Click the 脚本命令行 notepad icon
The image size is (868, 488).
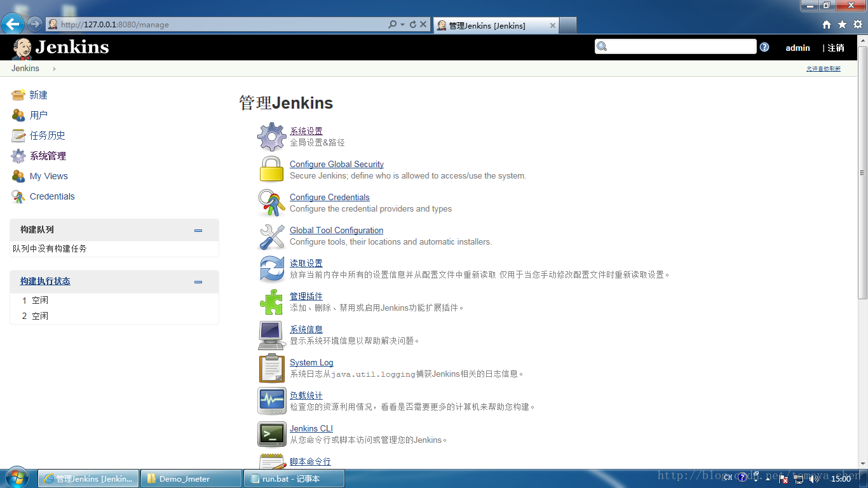coord(272,461)
